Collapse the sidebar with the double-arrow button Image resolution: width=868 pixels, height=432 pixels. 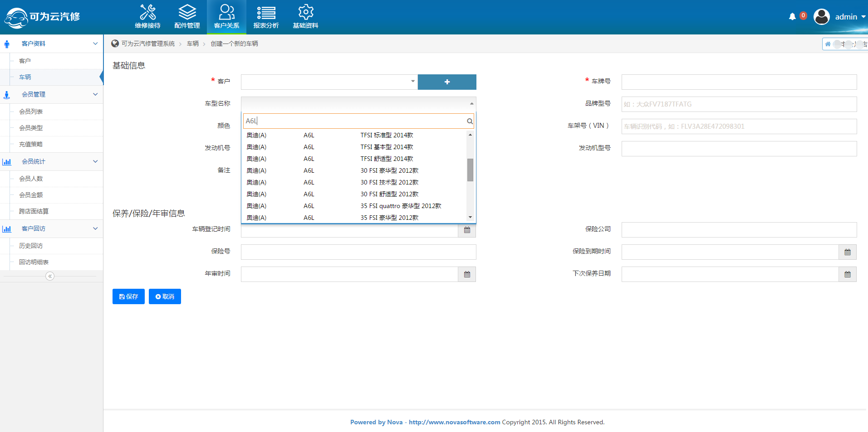(50, 276)
